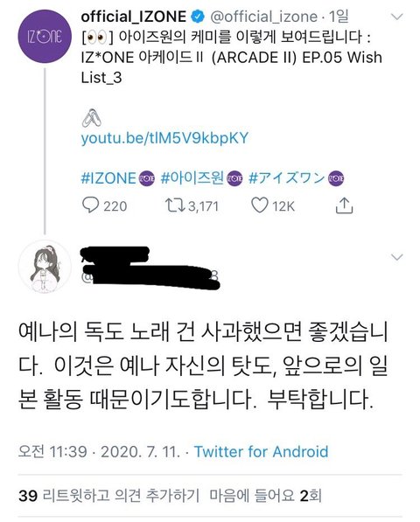The width and height of the screenshot is (420, 522).
Task: Open the replier's anime girl avatar
Action: [x=45, y=267]
